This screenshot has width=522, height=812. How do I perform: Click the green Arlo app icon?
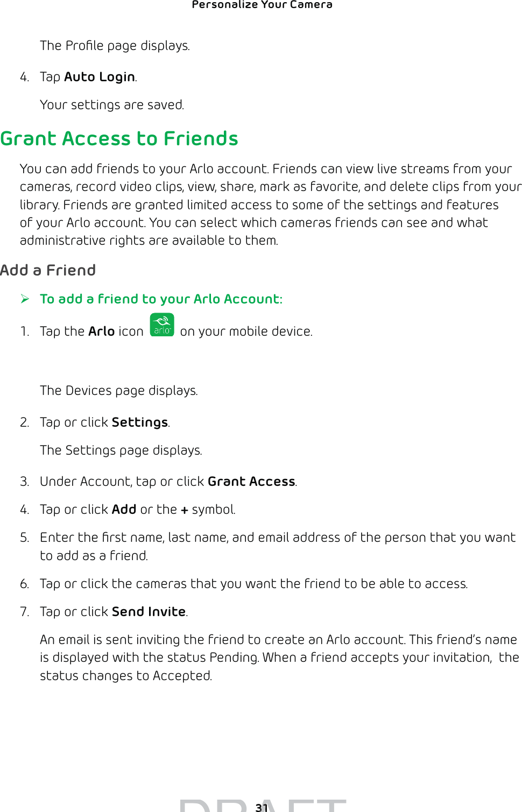(162, 324)
